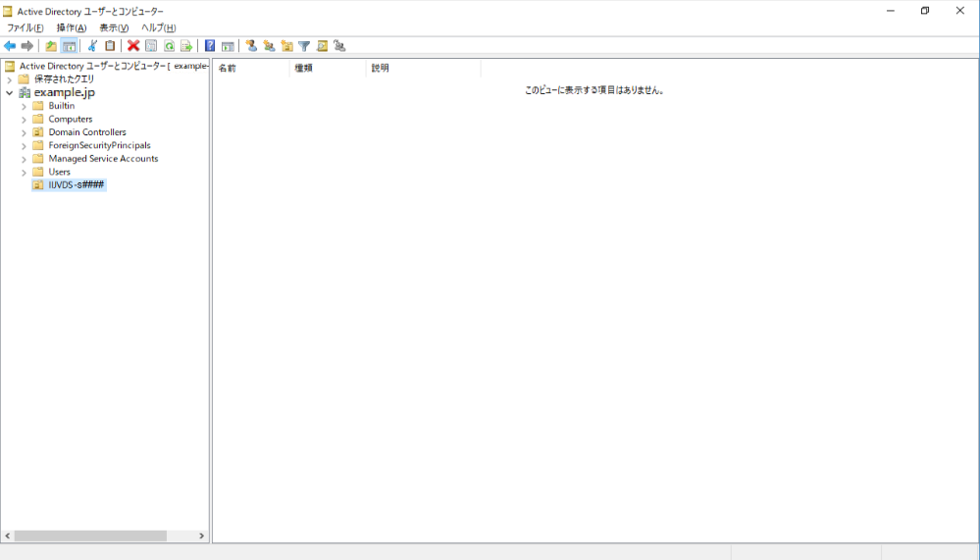Expand the Users container

point(24,172)
